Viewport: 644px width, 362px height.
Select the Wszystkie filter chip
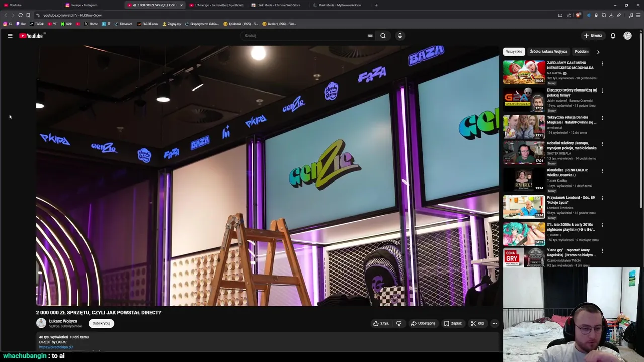[514, 51]
